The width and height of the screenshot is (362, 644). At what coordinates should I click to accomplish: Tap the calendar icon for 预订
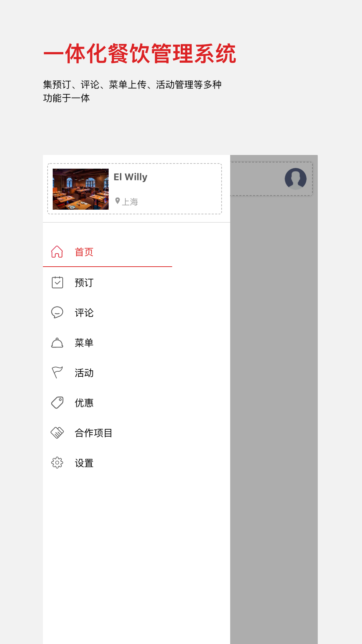pyautogui.click(x=57, y=282)
